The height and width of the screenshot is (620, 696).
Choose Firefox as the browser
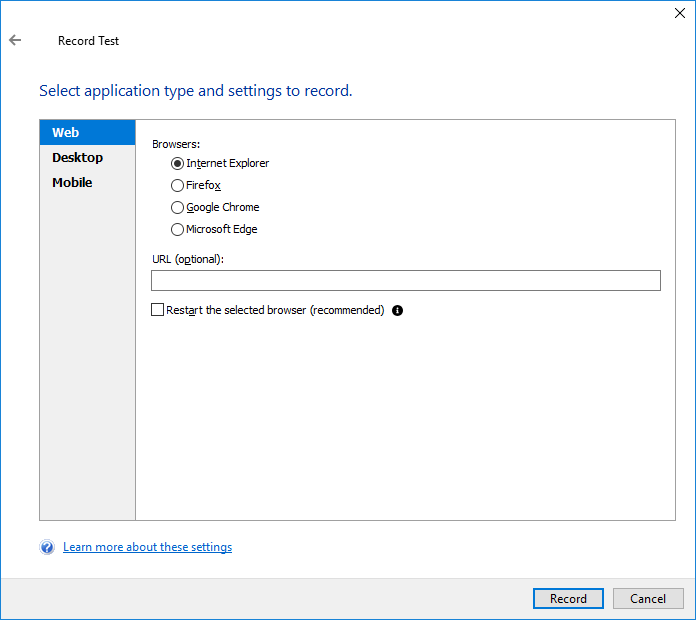click(x=178, y=185)
